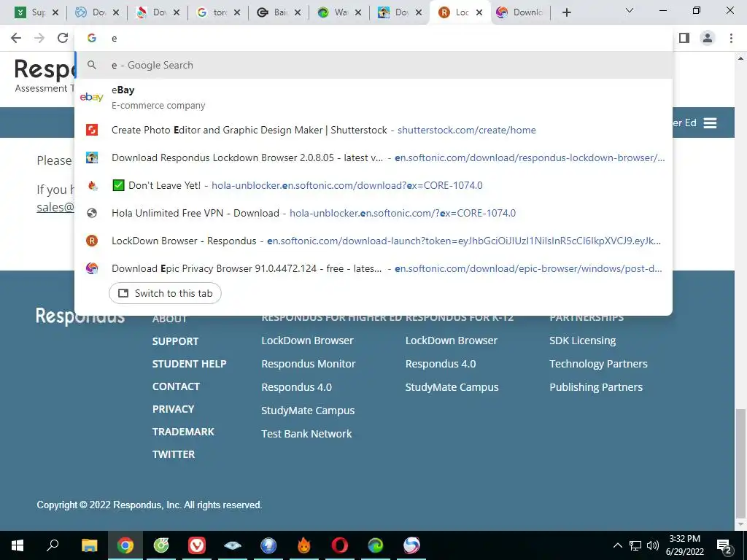747x560 pixels.
Task: Switch to the 'Downlo' tab
Action: [x=521, y=13]
